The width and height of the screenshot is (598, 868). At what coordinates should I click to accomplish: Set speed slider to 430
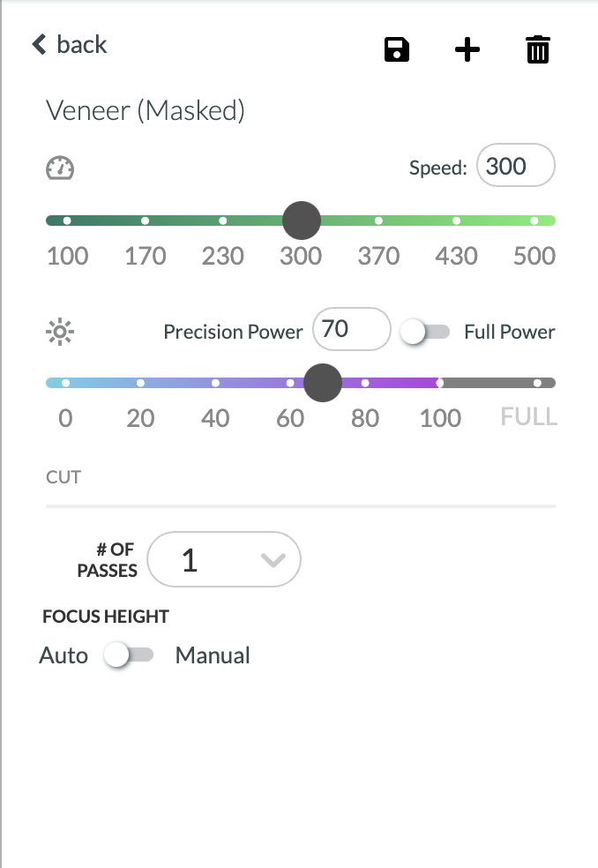pos(456,221)
